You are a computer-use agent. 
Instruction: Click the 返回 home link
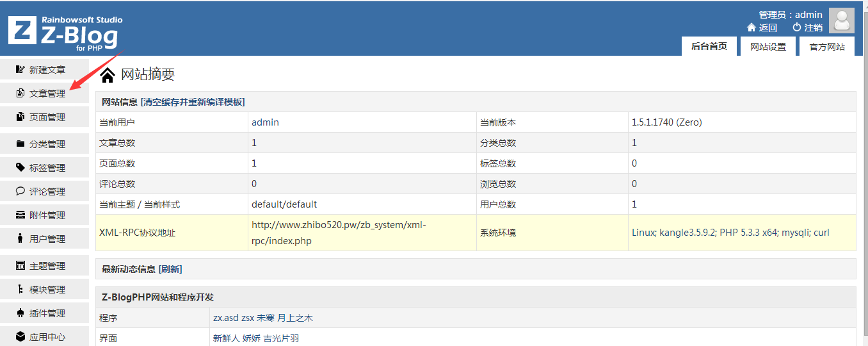[762, 28]
